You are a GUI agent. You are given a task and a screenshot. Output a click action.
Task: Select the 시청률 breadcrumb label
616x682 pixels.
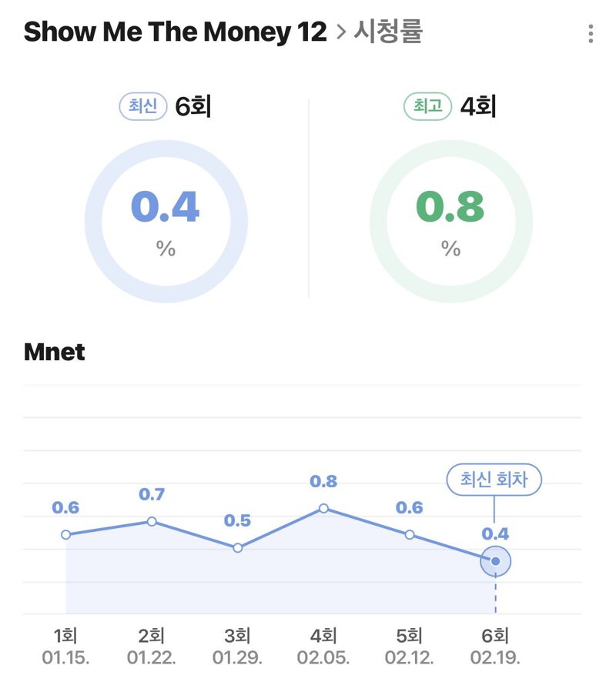click(388, 32)
